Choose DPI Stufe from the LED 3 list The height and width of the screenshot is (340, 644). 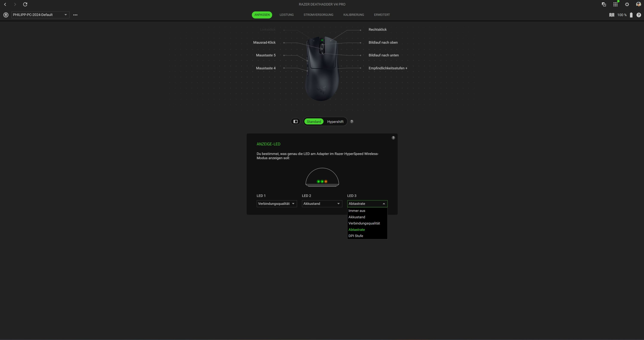click(x=356, y=236)
